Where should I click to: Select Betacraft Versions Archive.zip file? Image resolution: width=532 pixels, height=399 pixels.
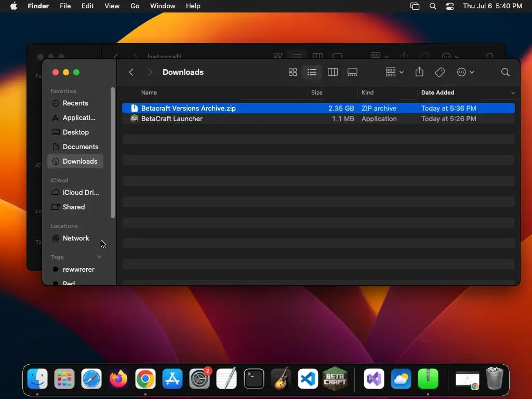pos(318,108)
